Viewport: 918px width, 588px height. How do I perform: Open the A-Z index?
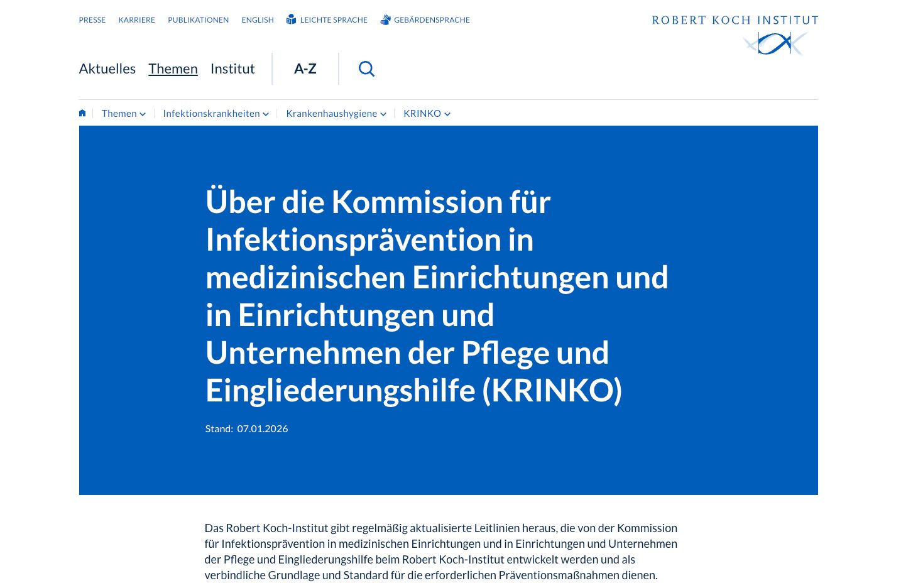(x=305, y=68)
